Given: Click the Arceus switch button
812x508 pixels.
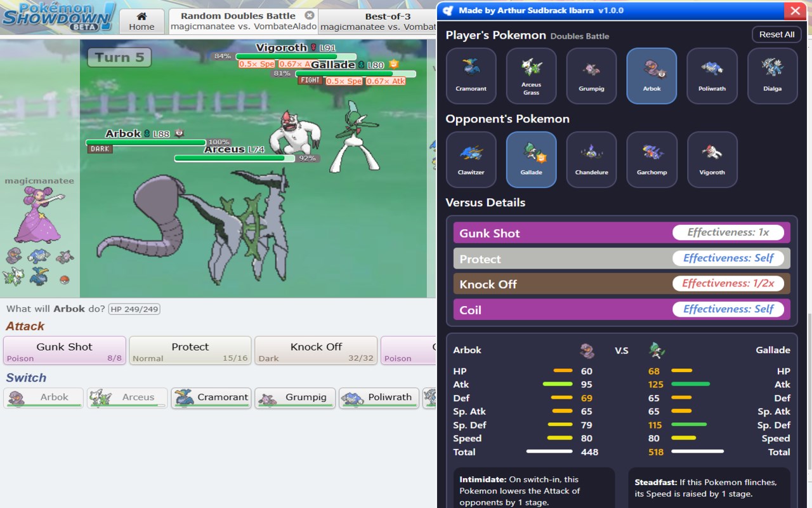Looking at the screenshot, I should 128,398.
